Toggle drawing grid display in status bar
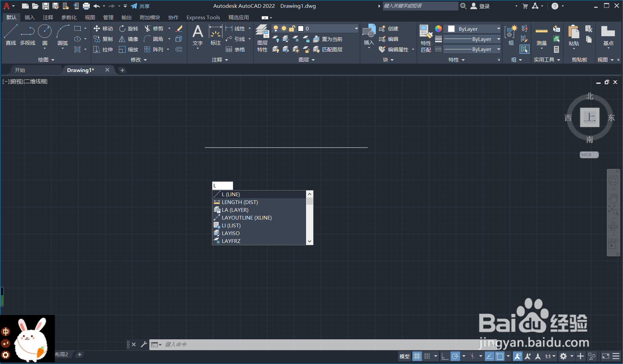This screenshot has width=623, height=364. coord(417,356)
